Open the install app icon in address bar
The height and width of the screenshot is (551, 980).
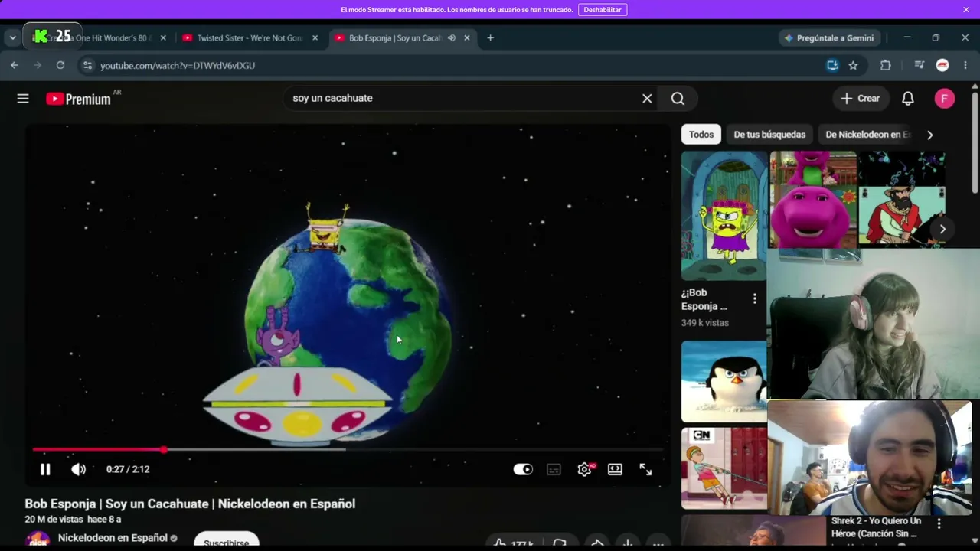pyautogui.click(x=832, y=66)
